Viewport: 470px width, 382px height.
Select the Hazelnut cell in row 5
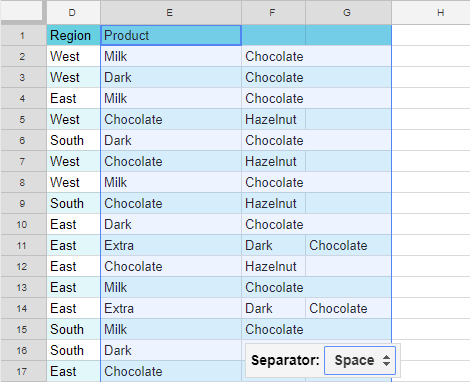273,119
